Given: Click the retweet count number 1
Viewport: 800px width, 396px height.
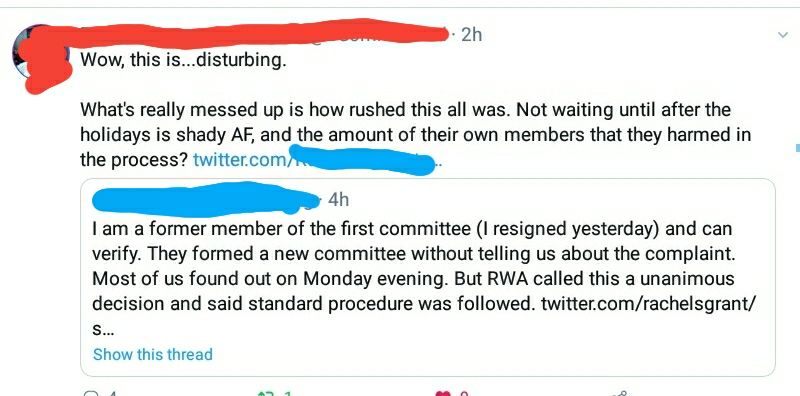Looking at the screenshot, I should 289,393.
